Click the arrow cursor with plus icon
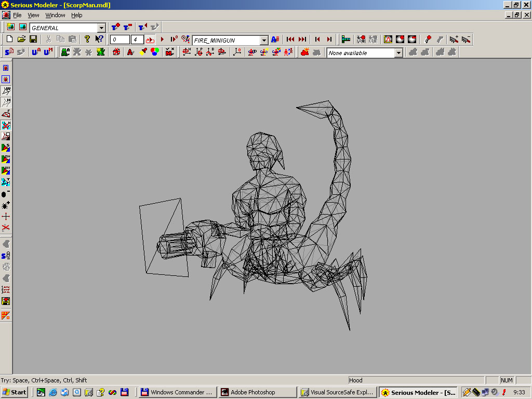The width and height of the screenshot is (532, 399). click(x=454, y=39)
